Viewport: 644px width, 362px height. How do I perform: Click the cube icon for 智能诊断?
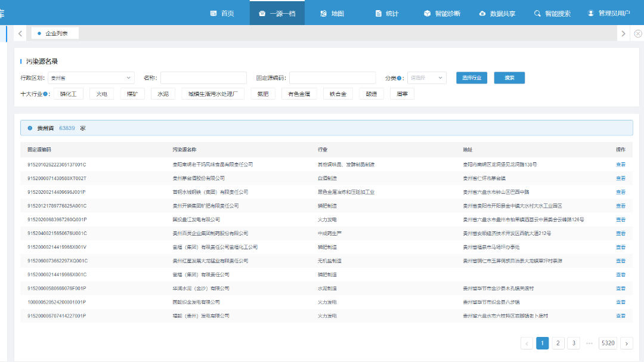point(427,14)
